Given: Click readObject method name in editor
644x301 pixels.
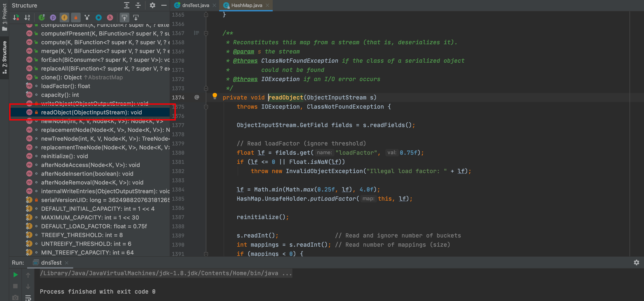Looking at the screenshot, I should click(x=286, y=97).
